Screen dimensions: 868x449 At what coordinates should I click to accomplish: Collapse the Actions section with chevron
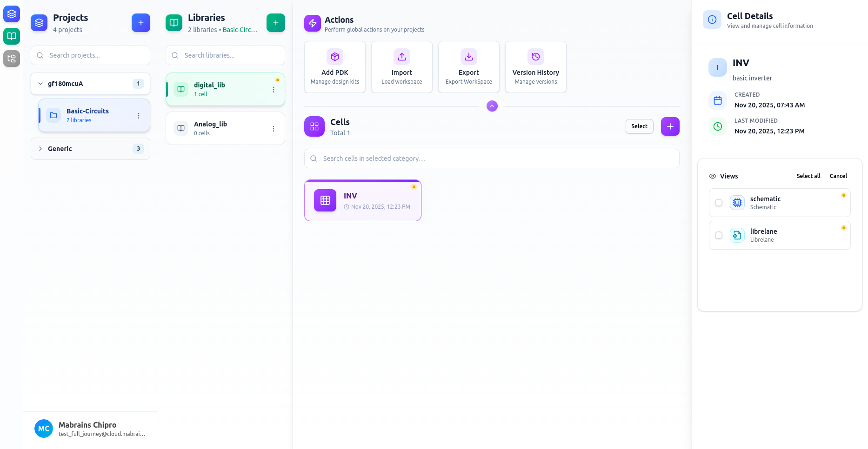click(x=492, y=106)
